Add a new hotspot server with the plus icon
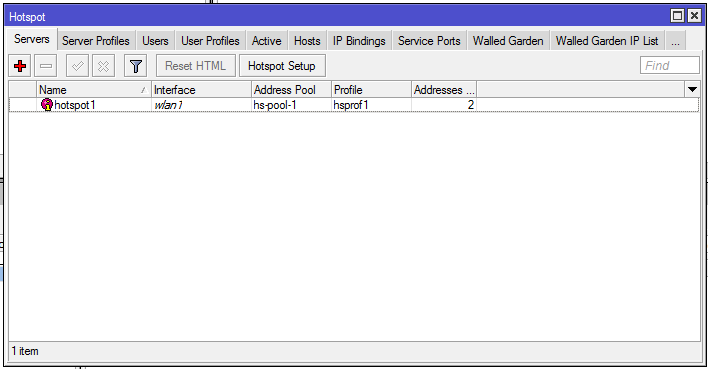 click(x=20, y=66)
